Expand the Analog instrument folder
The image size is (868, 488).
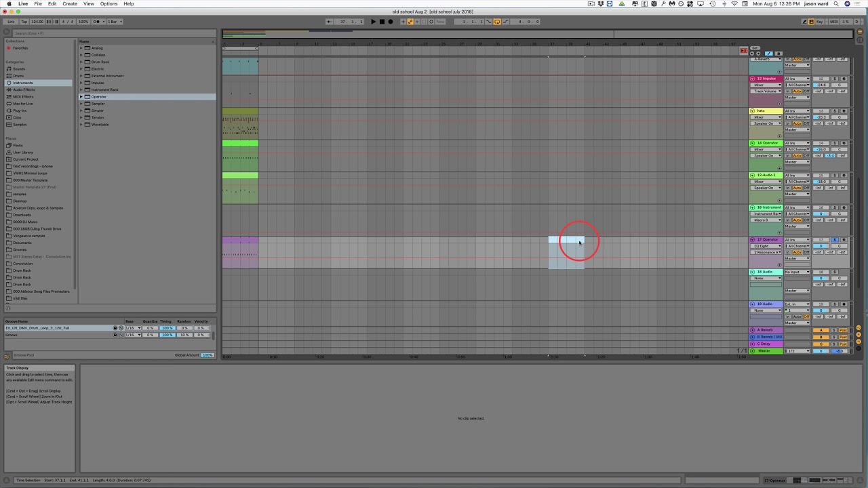pos(81,48)
